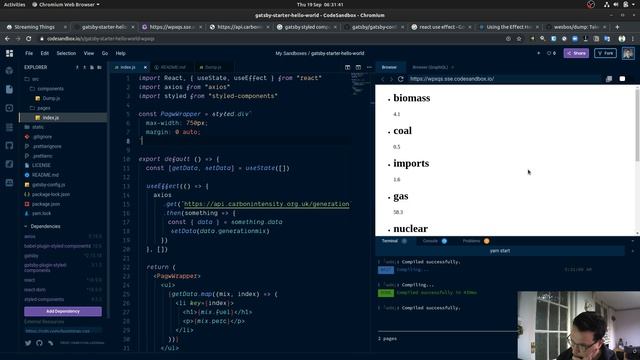
Task: Click the editor split-view layout icon
Action: click(347, 67)
